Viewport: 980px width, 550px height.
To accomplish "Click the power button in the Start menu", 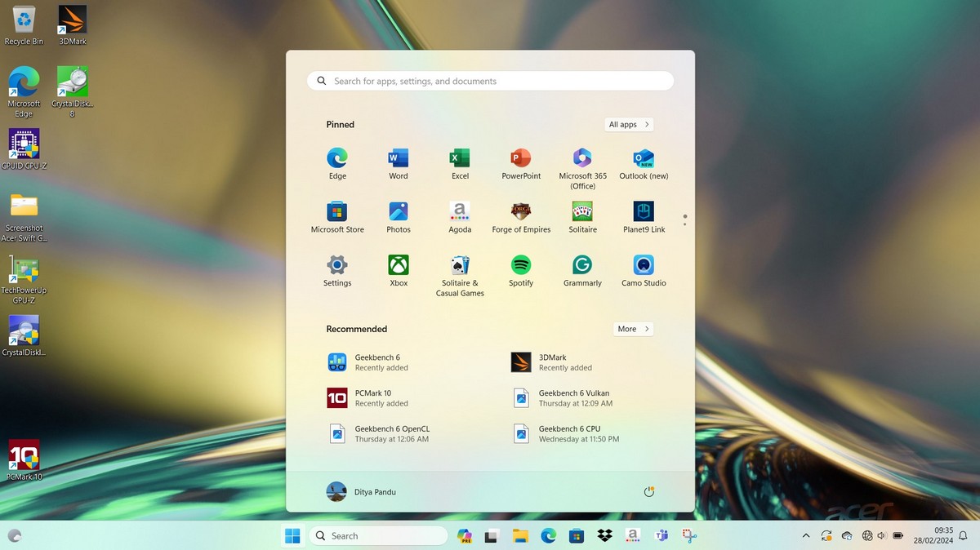I will pos(649,492).
